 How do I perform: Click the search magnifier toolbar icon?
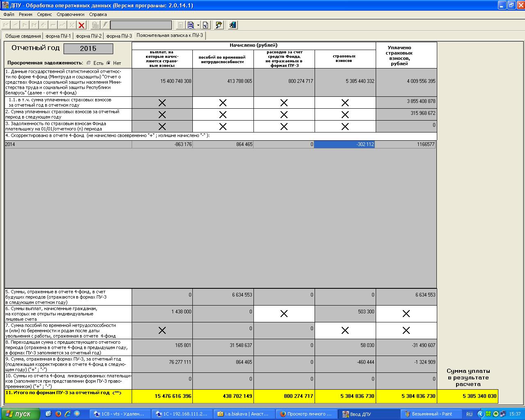219,25
